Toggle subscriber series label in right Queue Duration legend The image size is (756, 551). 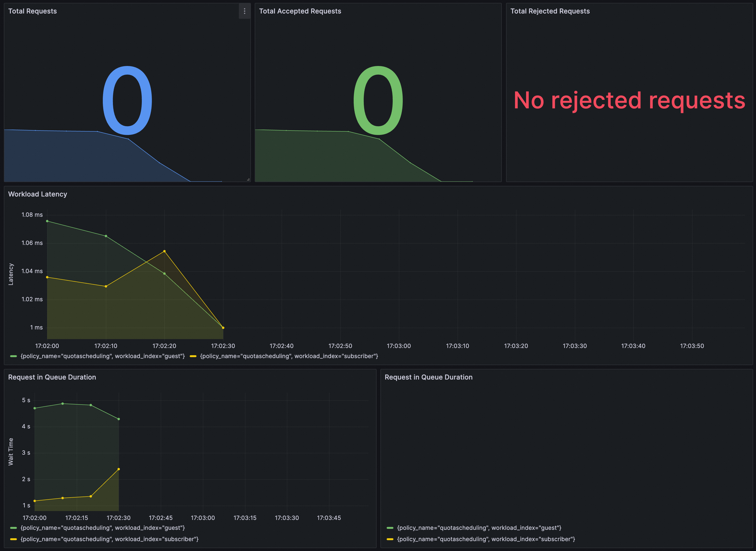(x=486, y=539)
